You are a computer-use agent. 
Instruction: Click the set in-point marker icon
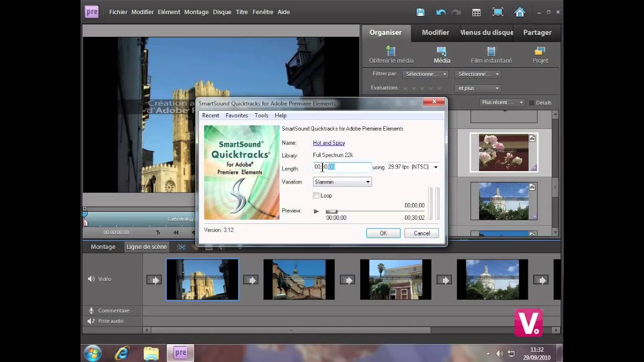158,233
